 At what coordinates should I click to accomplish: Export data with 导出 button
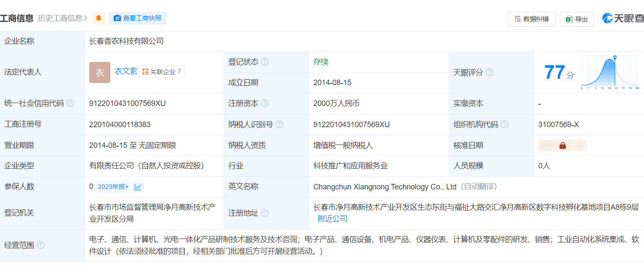pos(577,19)
